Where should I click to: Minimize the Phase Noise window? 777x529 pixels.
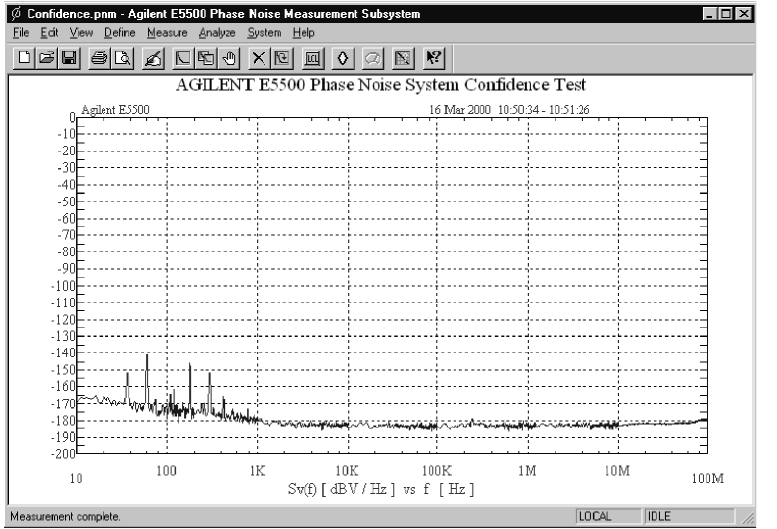[x=710, y=14]
